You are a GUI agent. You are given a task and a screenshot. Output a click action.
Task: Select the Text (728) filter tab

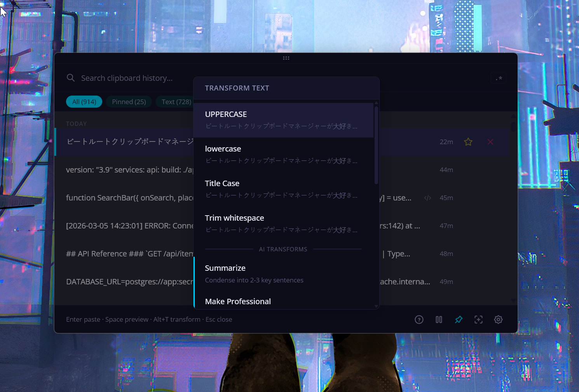tap(176, 102)
